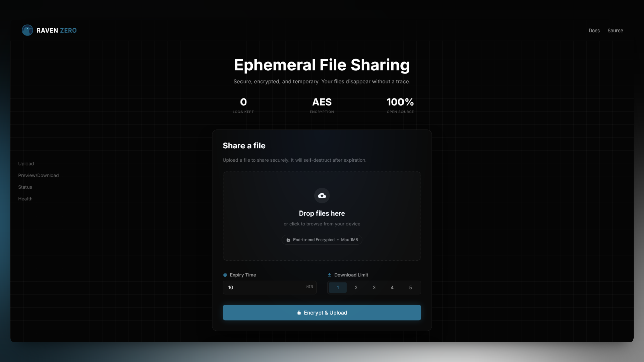Click the Raven Zero logo icon
Viewport: 644px width, 362px height.
(28, 30)
